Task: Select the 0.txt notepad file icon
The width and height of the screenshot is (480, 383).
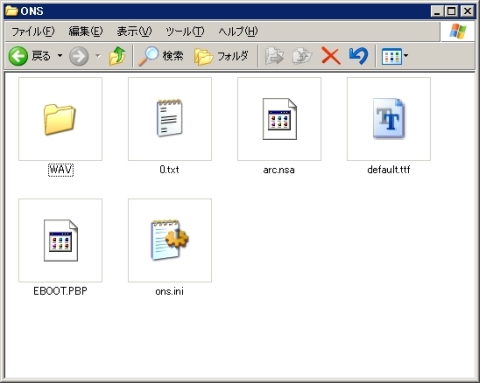Action: click(x=170, y=119)
